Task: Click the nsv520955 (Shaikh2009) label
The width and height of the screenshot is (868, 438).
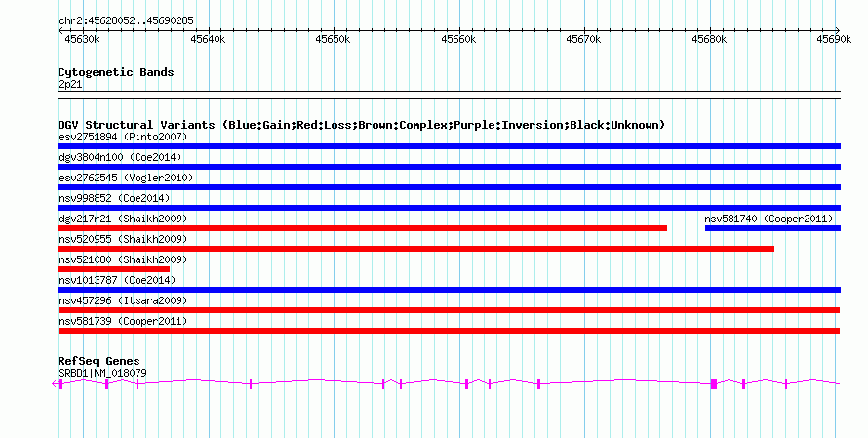Action: tap(123, 239)
